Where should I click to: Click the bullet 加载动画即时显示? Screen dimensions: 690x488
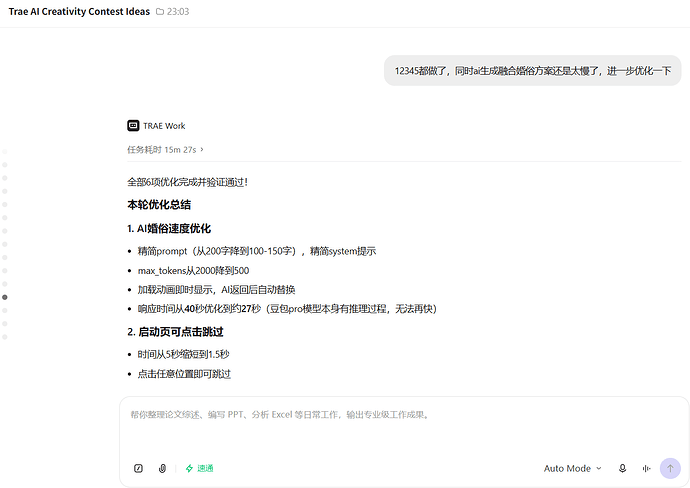216,290
